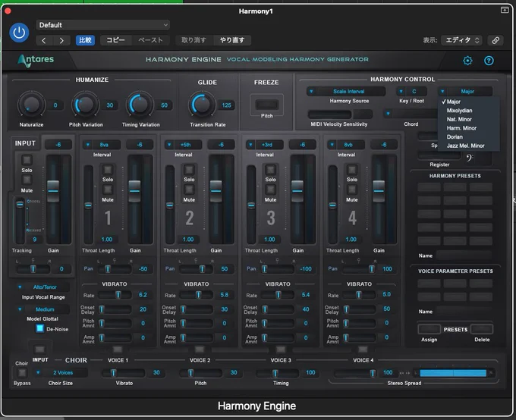The width and height of the screenshot is (516, 420).
Task: Open the エディタ view selector
Action: click(x=461, y=40)
